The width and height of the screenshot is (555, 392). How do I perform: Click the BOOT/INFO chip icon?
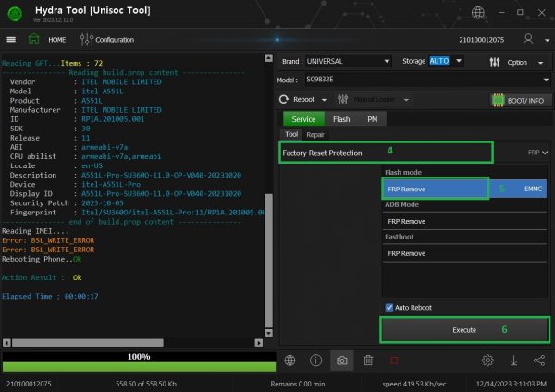point(498,101)
